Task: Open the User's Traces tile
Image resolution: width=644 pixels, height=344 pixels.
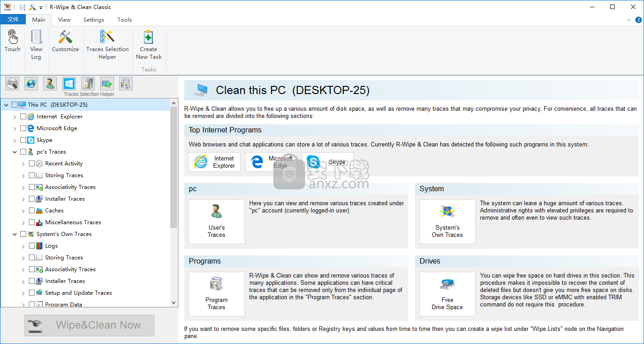Action: pos(217,221)
